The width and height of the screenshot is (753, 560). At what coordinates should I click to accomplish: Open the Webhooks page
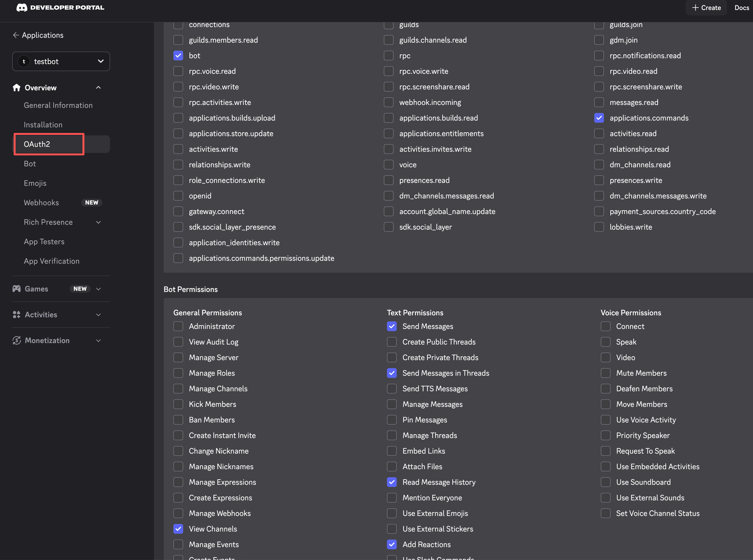click(41, 203)
